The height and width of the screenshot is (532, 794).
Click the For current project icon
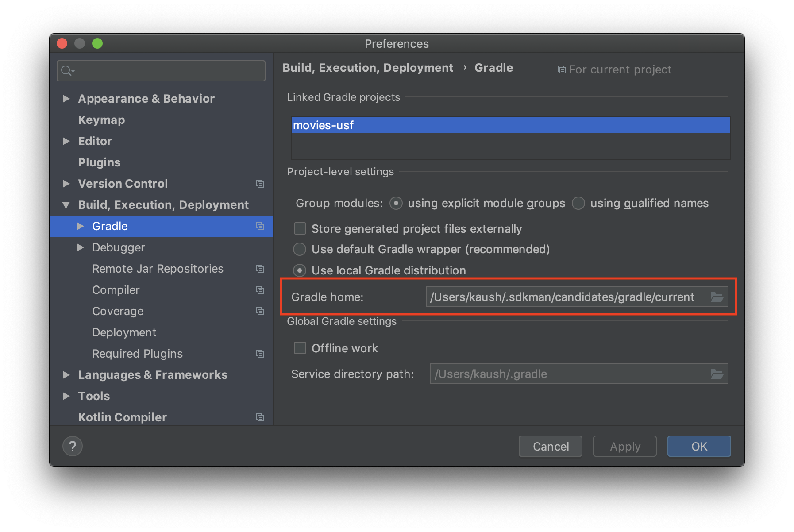[x=561, y=69]
